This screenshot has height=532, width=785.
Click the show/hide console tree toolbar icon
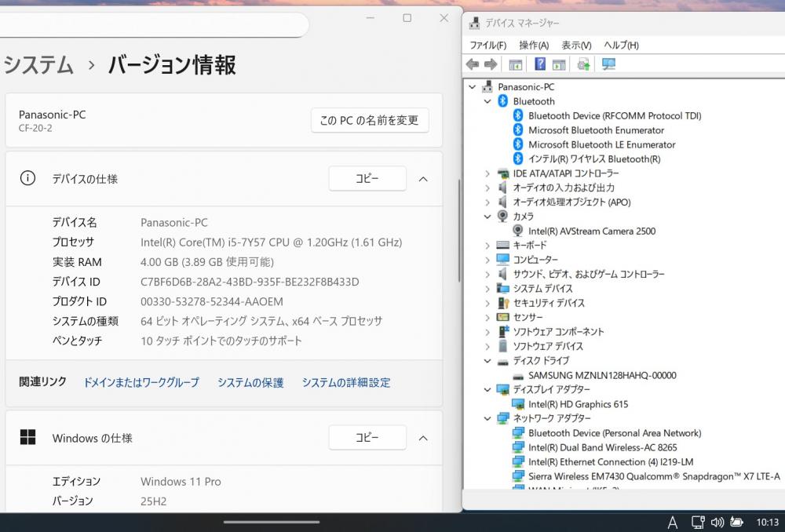pos(516,64)
